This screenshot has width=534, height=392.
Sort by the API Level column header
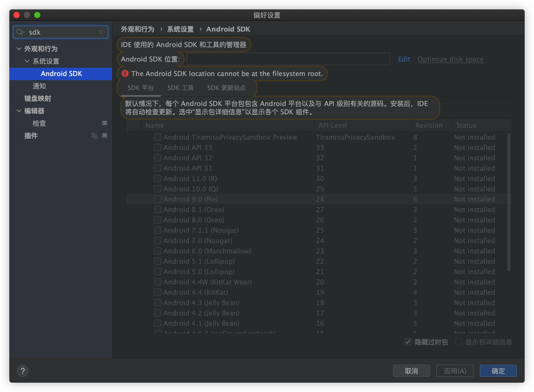pyautogui.click(x=363, y=125)
